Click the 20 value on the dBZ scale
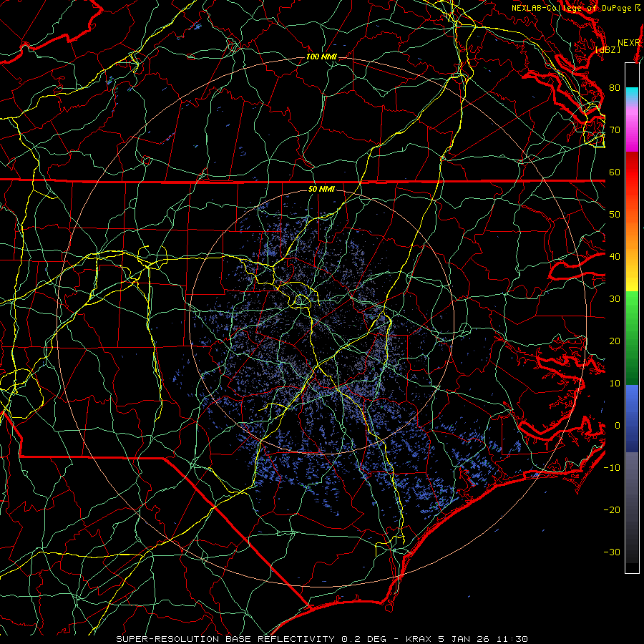Image resolution: width=644 pixels, height=644 pixels. [615, 341]
